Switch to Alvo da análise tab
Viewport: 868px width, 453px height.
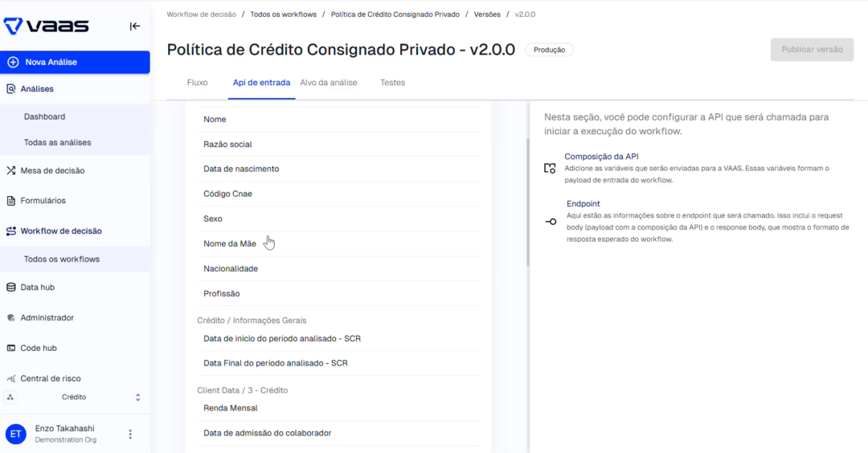(x=328, y=83)
